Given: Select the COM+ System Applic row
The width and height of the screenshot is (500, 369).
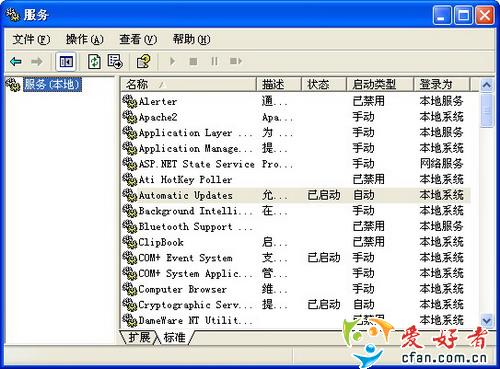Looking at the screenshot, I should pyautogui.click(x=296, y=274).
